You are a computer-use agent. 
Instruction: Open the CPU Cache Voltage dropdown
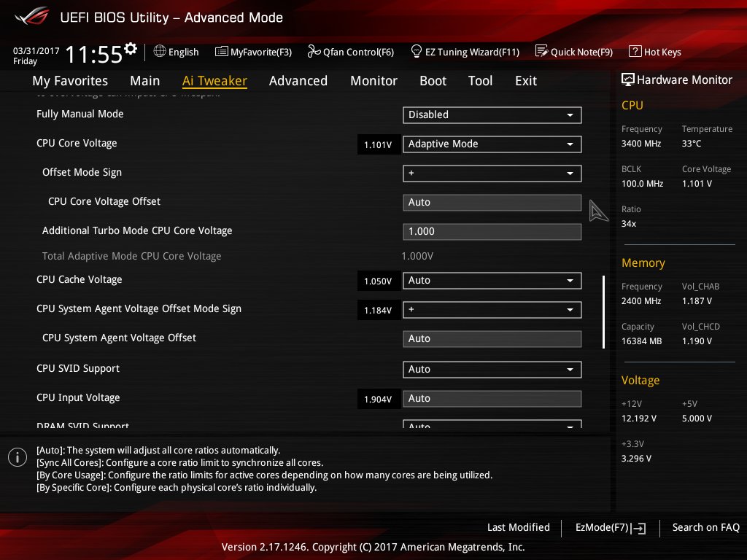tap(492, 281)
